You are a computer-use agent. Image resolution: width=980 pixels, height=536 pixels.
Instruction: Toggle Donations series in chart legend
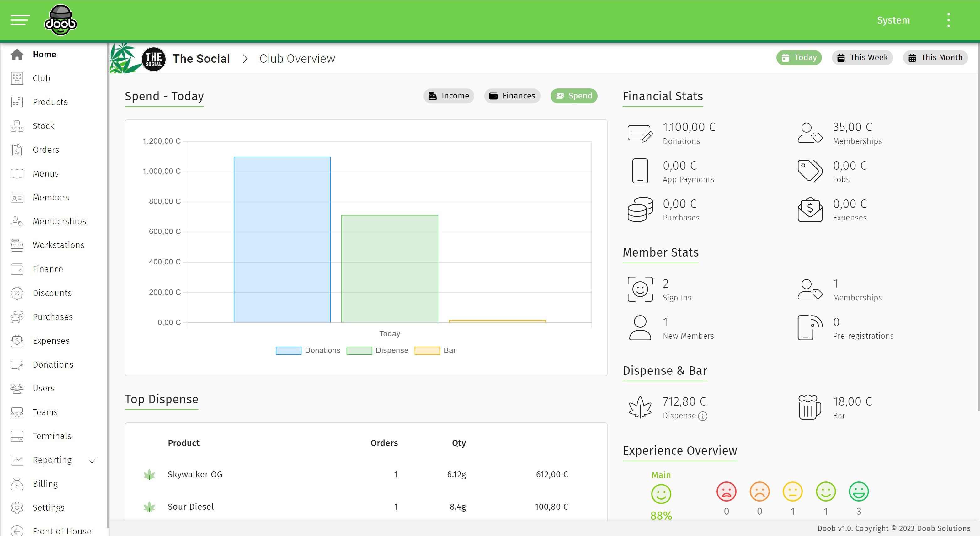pyautogui.click(x=308, y=350)
